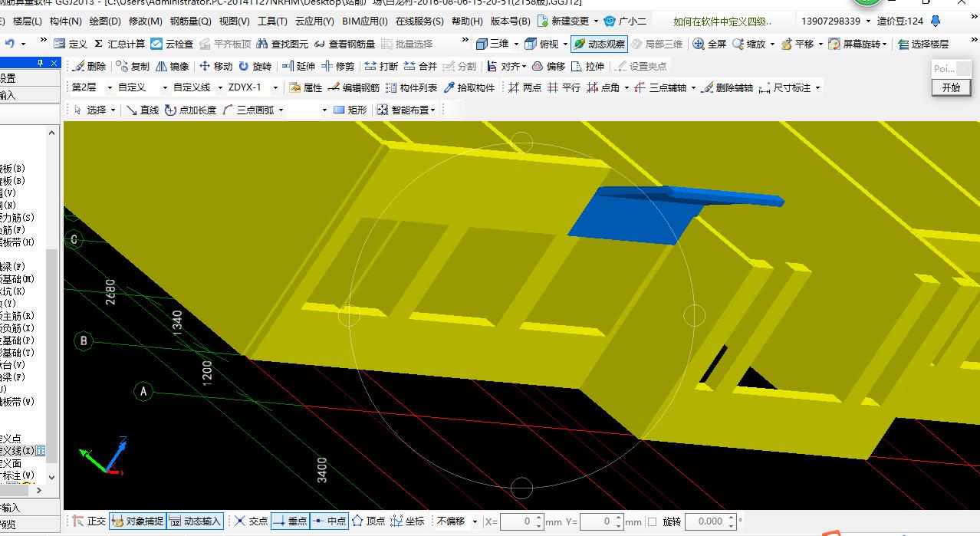Open the 构件列表 component list
The height and width of the screenshot is (536, 980).
[x=411, y=87]
